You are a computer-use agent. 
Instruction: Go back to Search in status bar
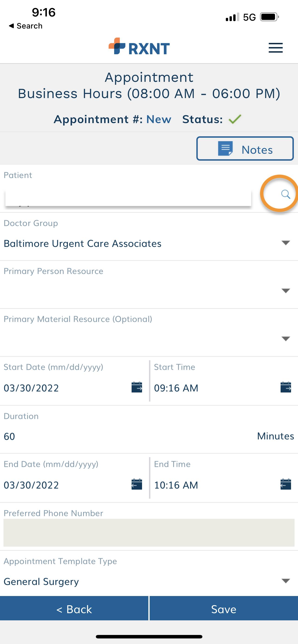tap(26, 26)
